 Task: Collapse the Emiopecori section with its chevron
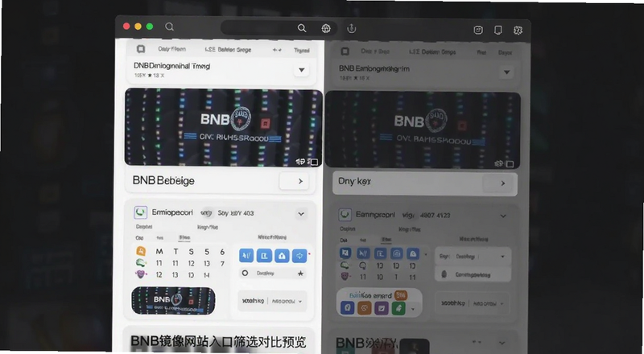pyautogui.click(x=301, y=214)
